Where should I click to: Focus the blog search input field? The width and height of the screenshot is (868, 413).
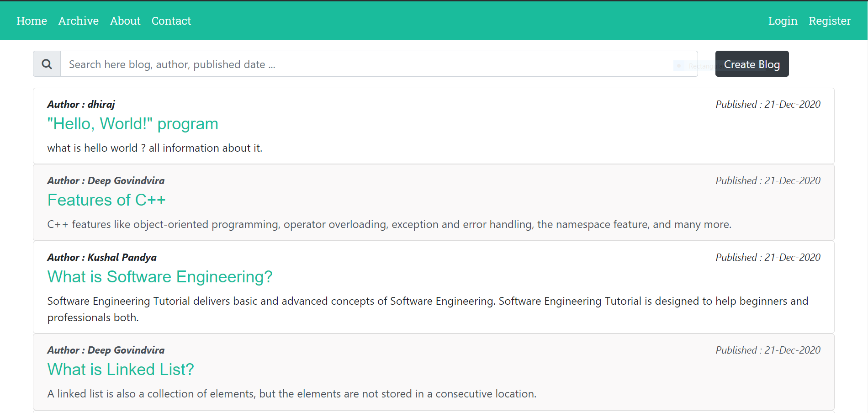click(x=379, y=64)
